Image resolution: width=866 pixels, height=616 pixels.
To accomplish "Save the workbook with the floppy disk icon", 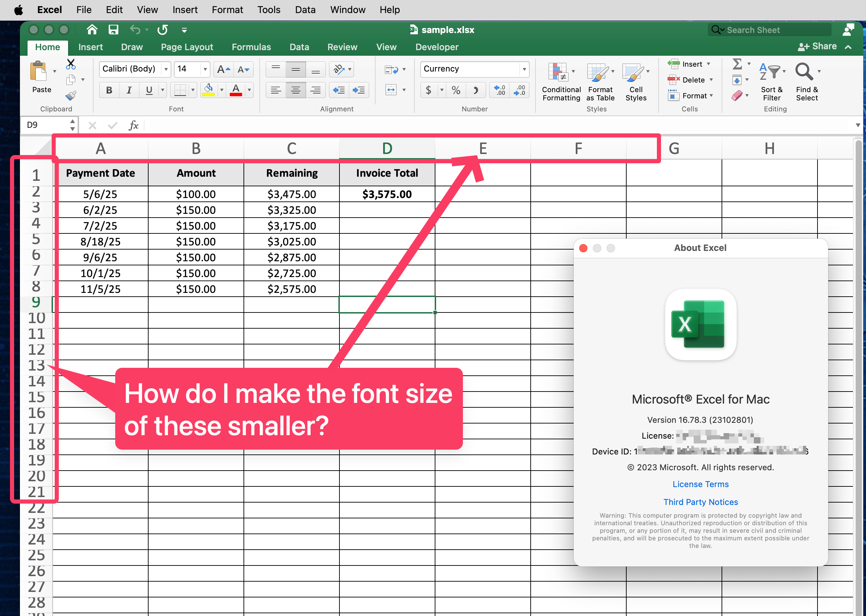I will [113, 30].
